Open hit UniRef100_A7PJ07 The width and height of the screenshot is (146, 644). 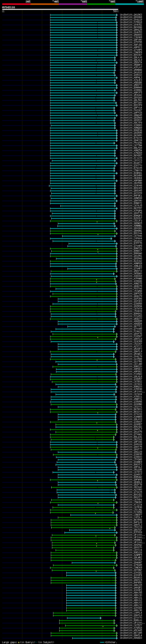click(131, 67)
